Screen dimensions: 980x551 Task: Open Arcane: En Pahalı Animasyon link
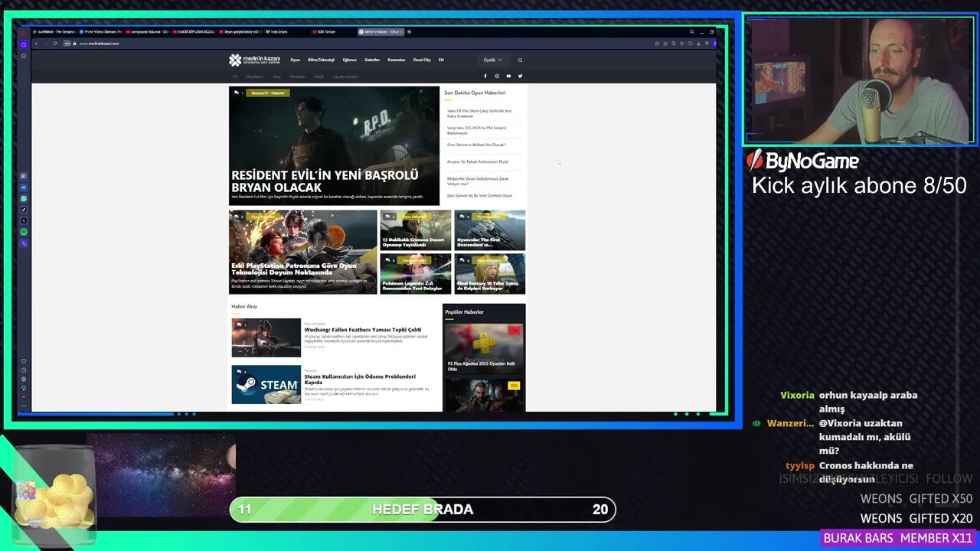coord(478,161)
